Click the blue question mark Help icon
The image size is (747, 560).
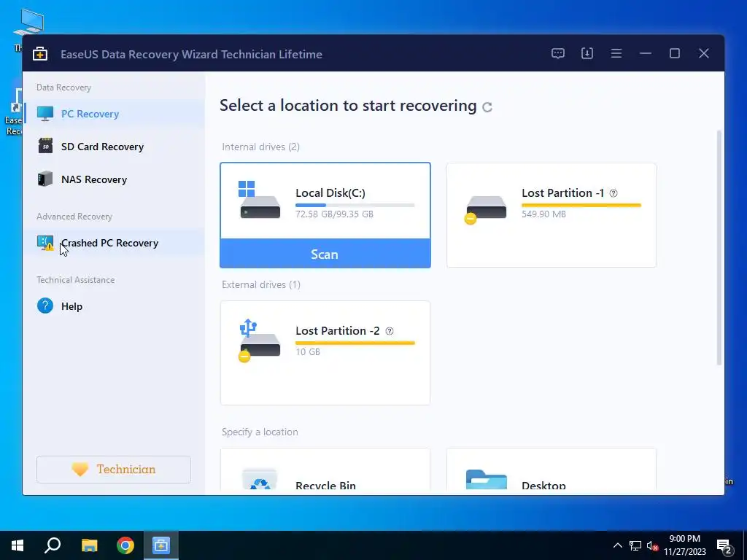coord(45,306)
